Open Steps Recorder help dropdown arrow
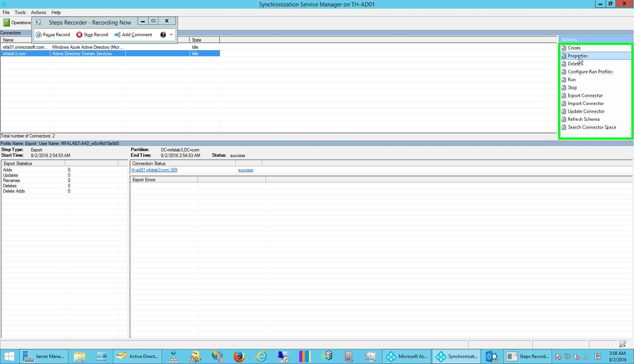Screen dimensions: 634x364 pos(171,35)
